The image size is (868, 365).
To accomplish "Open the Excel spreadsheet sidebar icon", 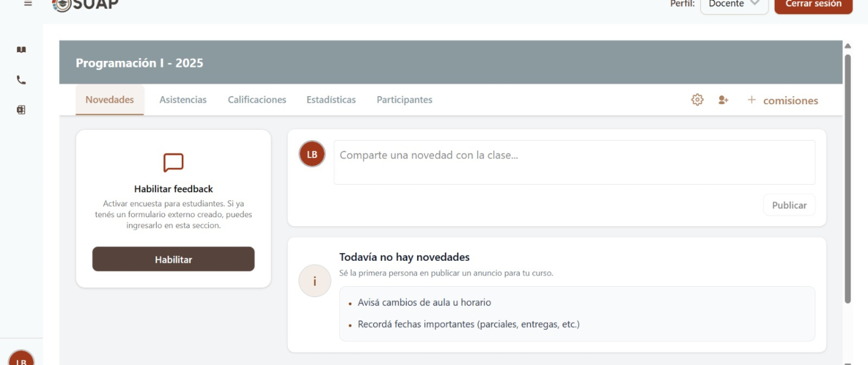I will coord(21,110).
